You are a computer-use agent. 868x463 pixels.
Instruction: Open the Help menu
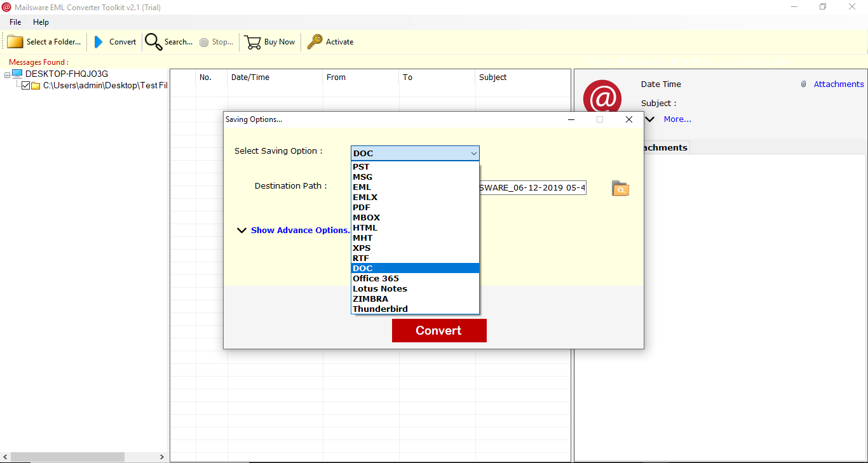coord(41,22)
